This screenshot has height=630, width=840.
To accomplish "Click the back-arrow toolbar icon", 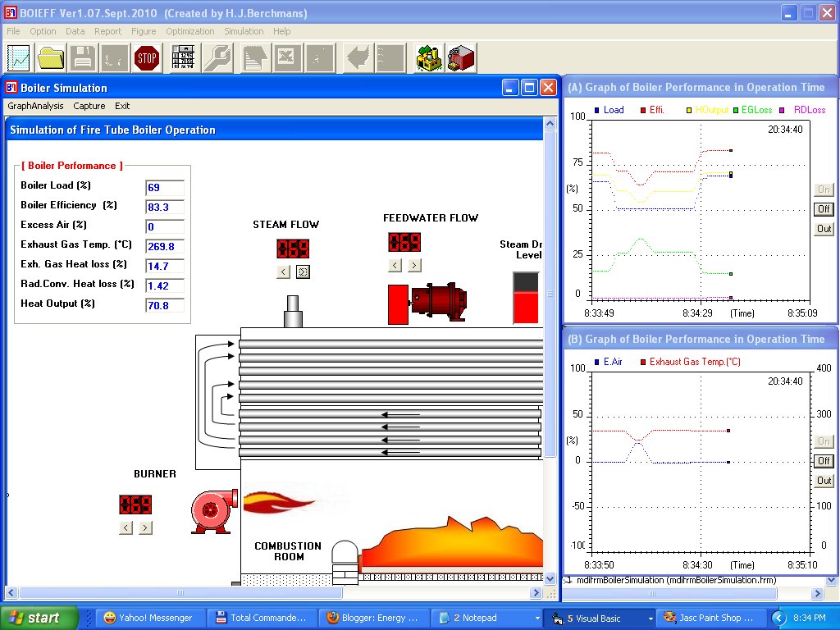I will (x=358, y=57).
